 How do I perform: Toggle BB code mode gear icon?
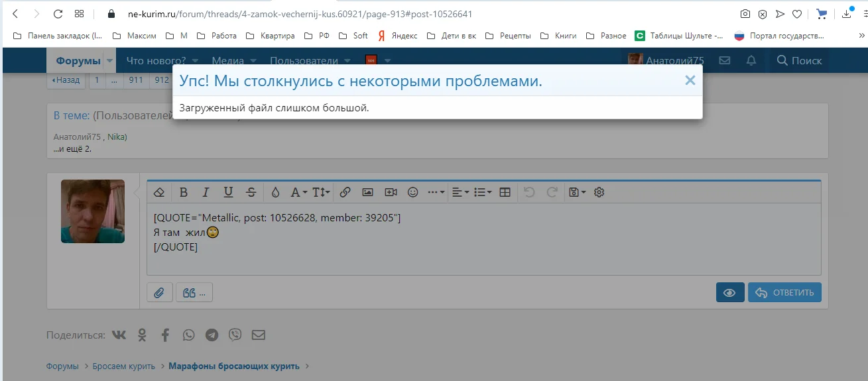pos(599,192)
